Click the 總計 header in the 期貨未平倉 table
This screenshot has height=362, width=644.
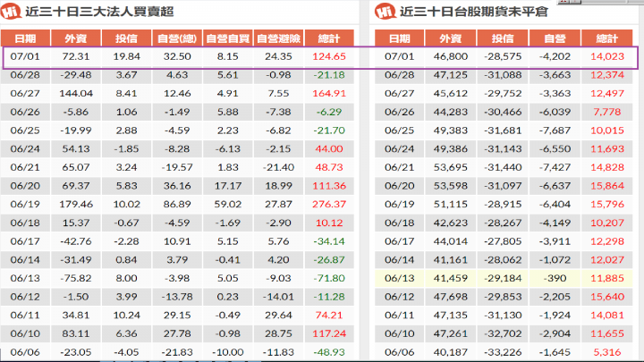tap(607, 38)
